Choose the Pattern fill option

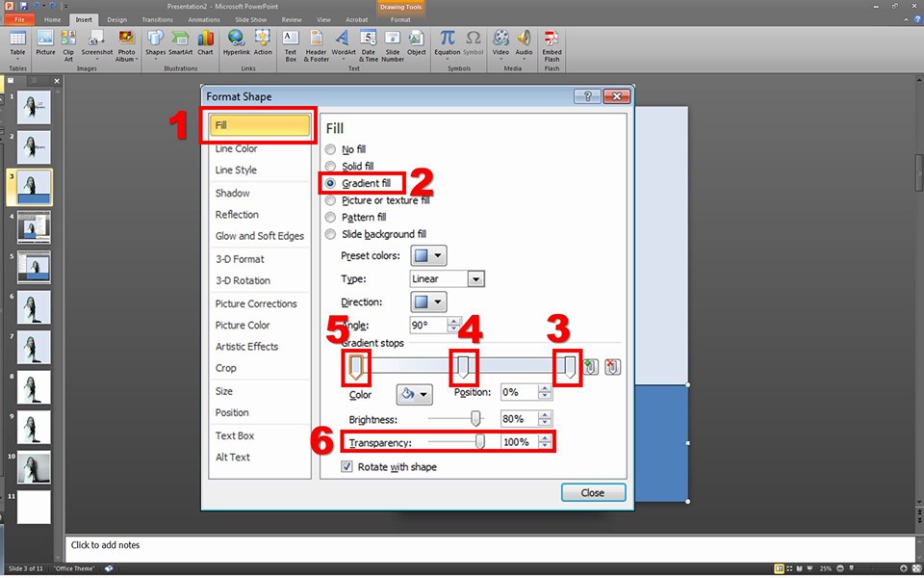pyautogui.click(x=331, y=218)
